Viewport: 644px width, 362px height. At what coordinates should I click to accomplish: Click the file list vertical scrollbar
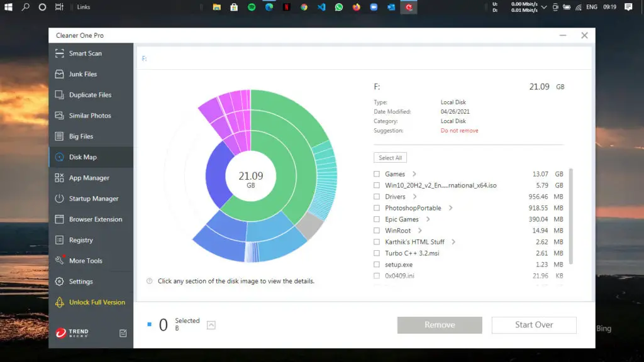coord(571,216)
